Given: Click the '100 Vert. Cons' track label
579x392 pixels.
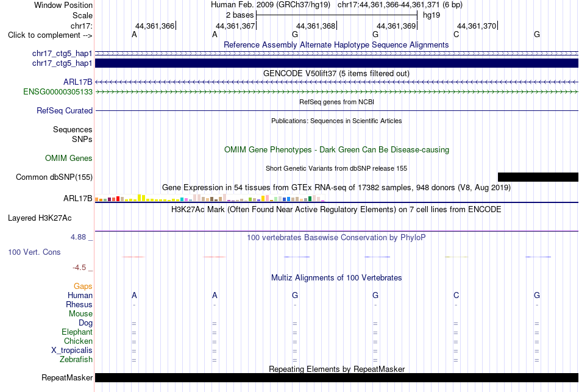Looking at the screenshot, I should click(34, 252).
